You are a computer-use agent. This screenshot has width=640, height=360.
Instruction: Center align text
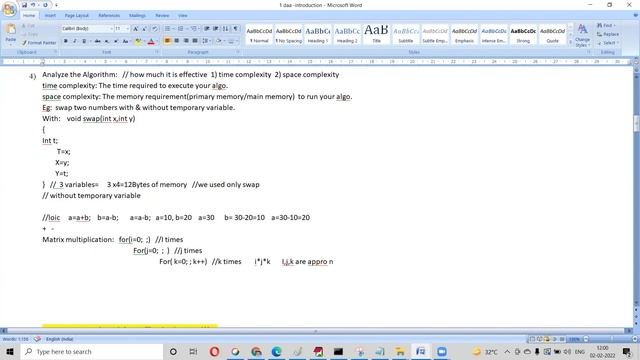tap(176, 41)
